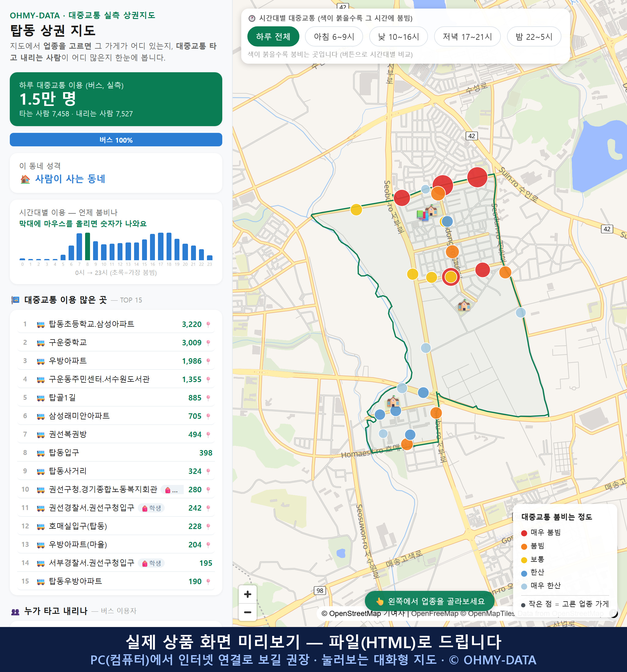This screenshot has width=627, height=672.
Task: Click the pin icon for 호매실입구(탑동)
Action: pyautogui.click(x=208, y=526)
